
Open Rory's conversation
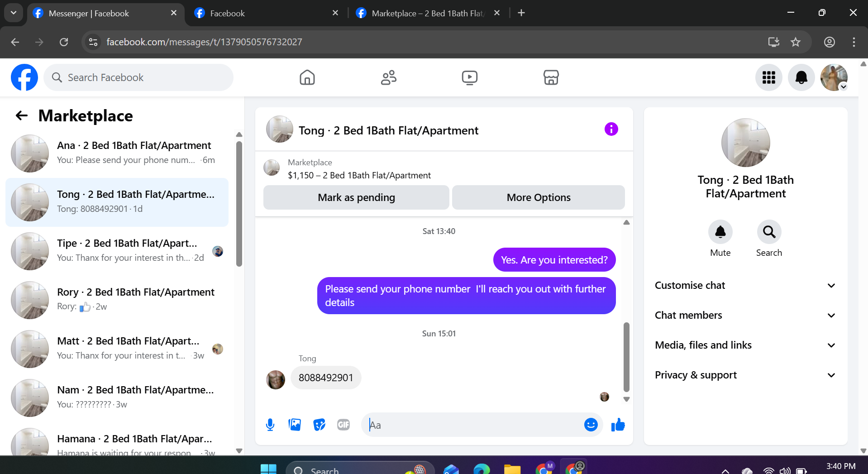[x=117, y=300]
